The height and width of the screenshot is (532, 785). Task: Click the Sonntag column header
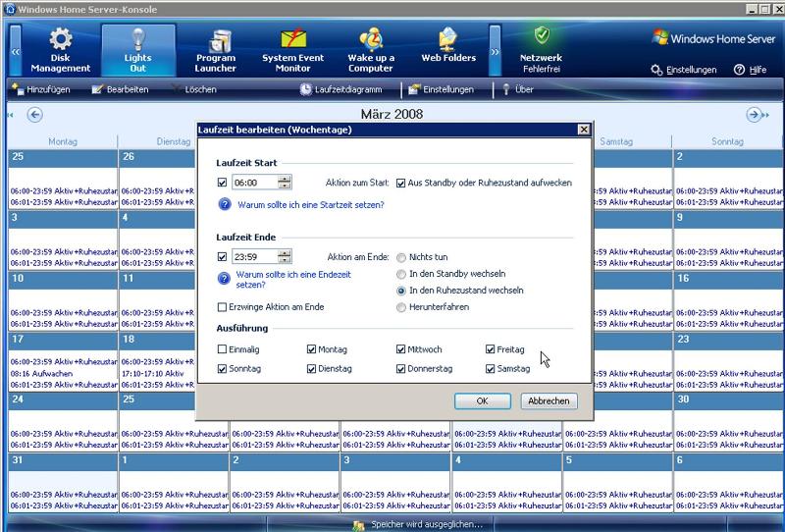click(727, 141)
